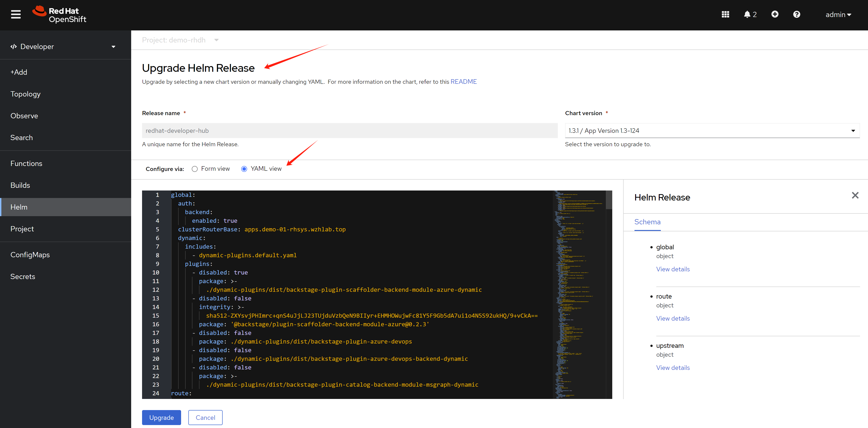Open the notifications bell icon
Screen dimensions: 868x428
747,15
